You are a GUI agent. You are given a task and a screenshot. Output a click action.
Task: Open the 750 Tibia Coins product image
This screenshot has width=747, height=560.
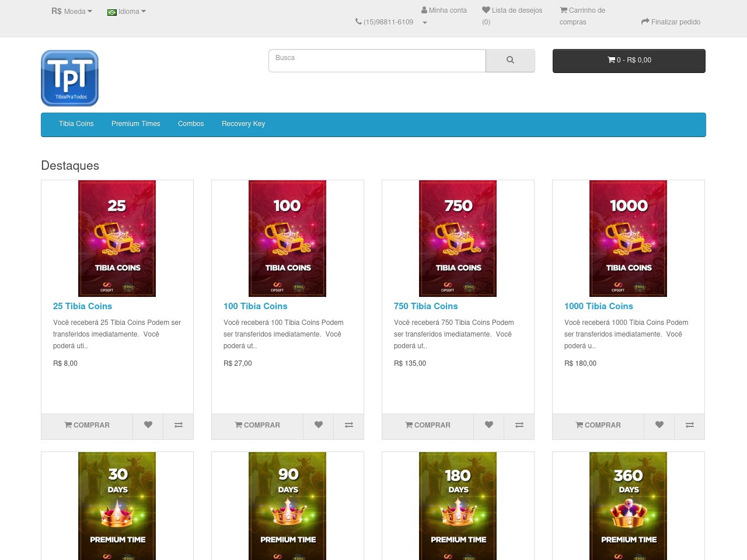click(458, 239)
